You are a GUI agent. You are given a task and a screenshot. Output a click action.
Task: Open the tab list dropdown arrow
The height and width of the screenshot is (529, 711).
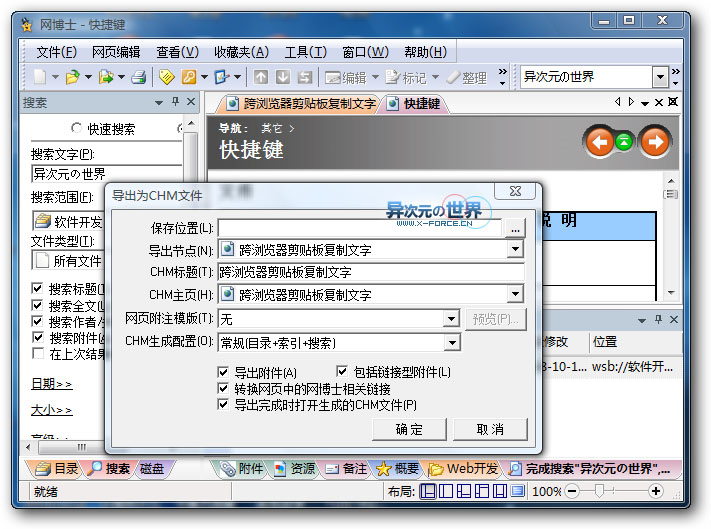point(645,103)
